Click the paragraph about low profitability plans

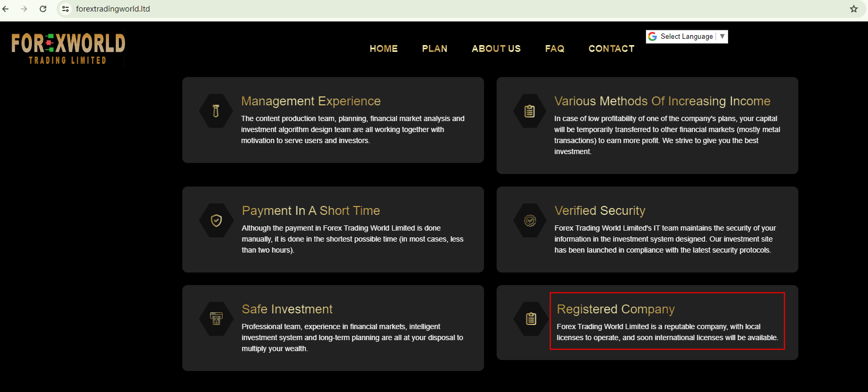(x=667, y=135)
